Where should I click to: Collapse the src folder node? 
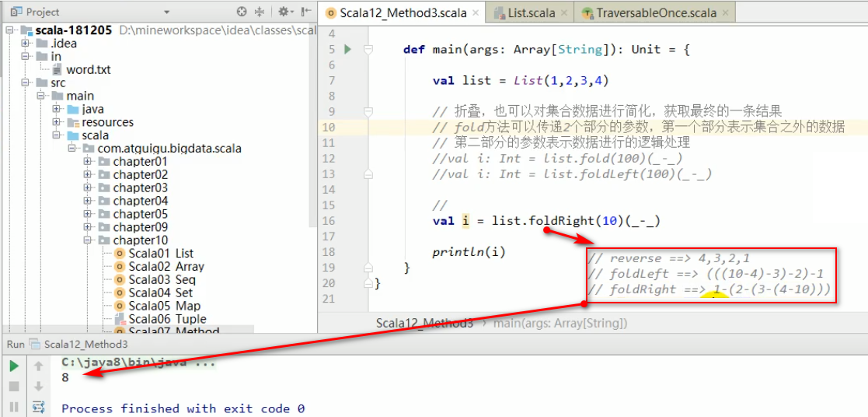click(25, 82)
